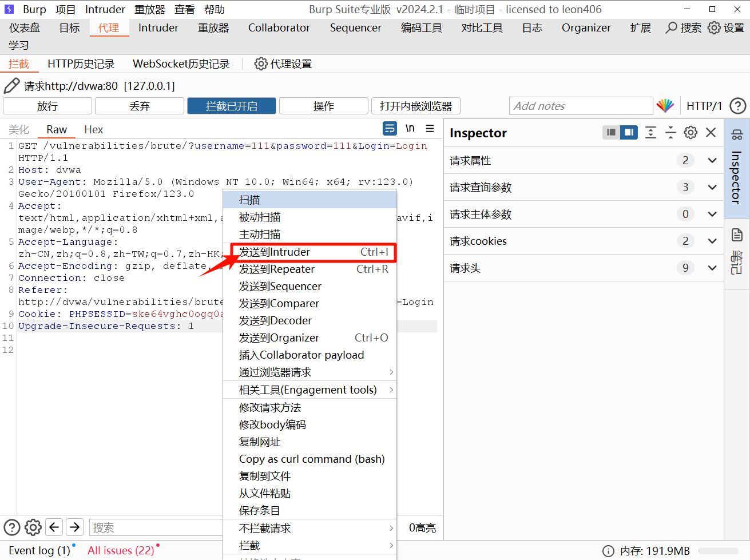Click the 放行 forward button

pyautogui.click(x=47, y=106)
